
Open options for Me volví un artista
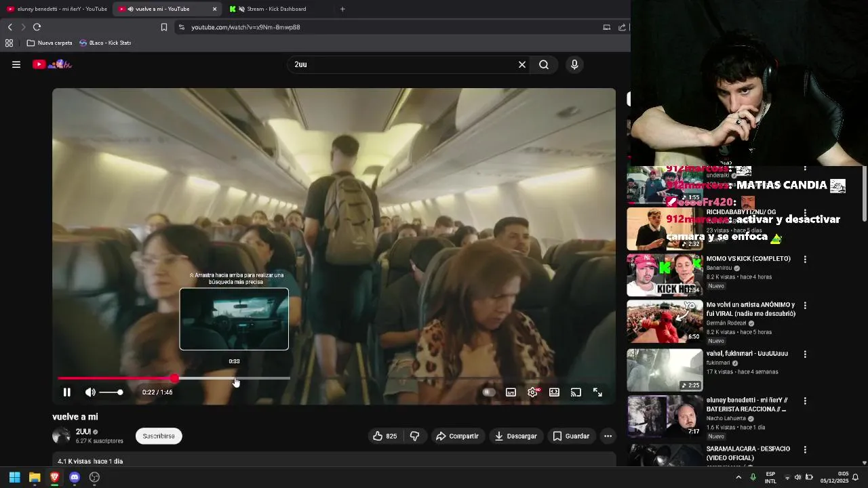(805, 306)
